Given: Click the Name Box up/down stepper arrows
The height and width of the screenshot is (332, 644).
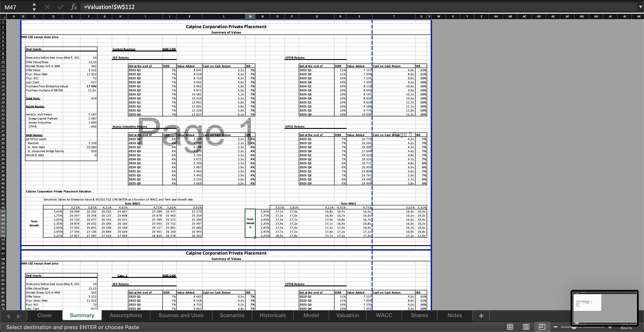Looking at the screenshot, I should pyautogui.click(x=34, y=7).
